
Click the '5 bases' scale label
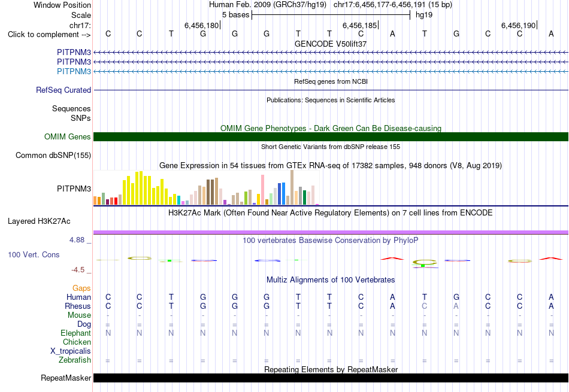pyautogui.click(x=236, y=15)
